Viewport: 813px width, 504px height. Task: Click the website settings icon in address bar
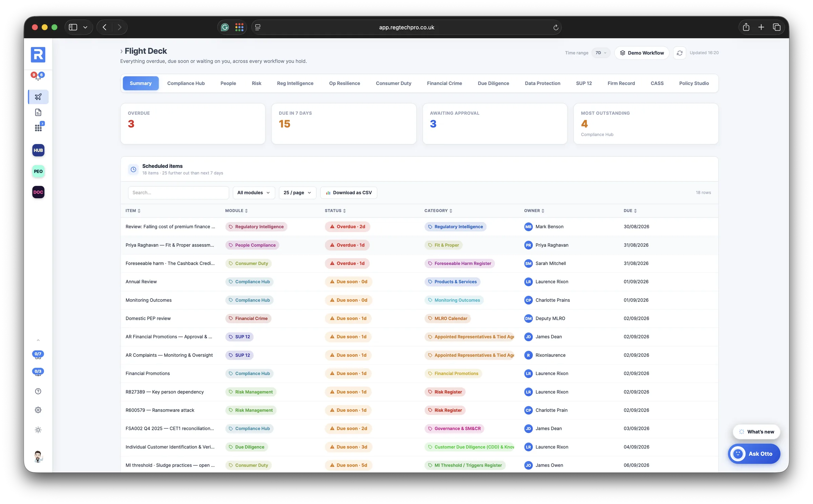click(x=258, y=27)
